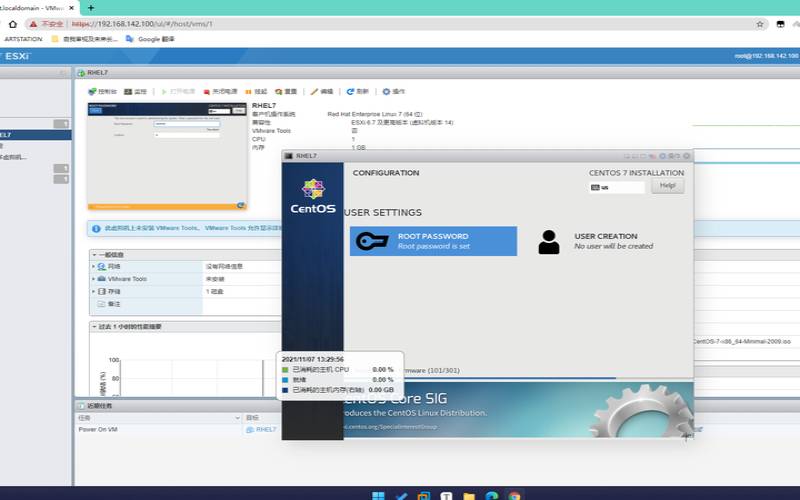Click the RHEL7 VM icon in page header

tap(81, 73)
